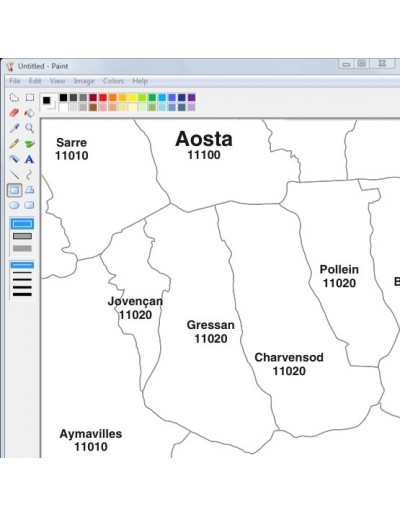Pick the brown palette swatch

pyautogui.click(x=93, y=107)
